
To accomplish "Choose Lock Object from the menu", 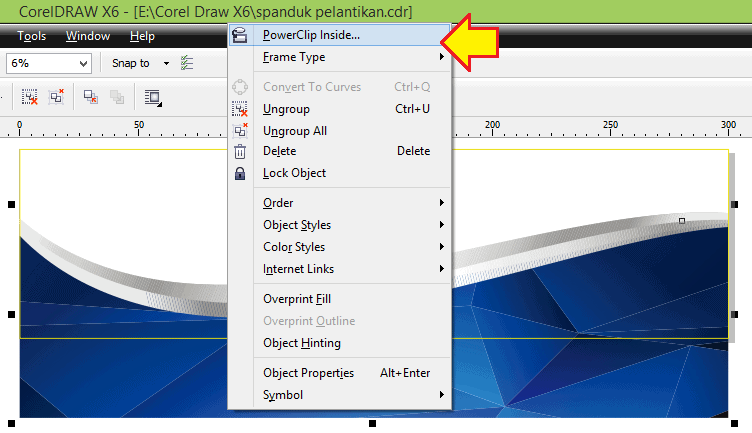I will [340, 173].
